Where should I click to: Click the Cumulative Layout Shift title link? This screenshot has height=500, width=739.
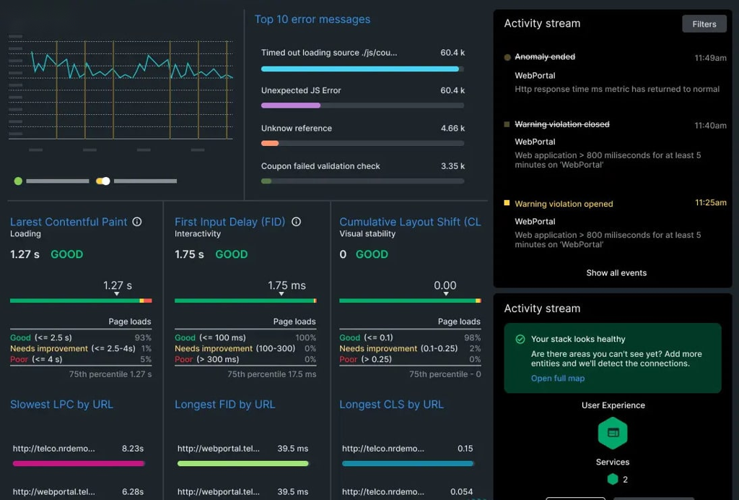click(409, 222)
